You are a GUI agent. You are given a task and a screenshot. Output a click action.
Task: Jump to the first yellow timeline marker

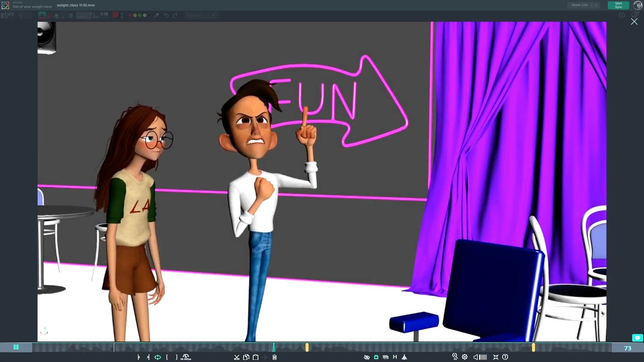[307, 347]
